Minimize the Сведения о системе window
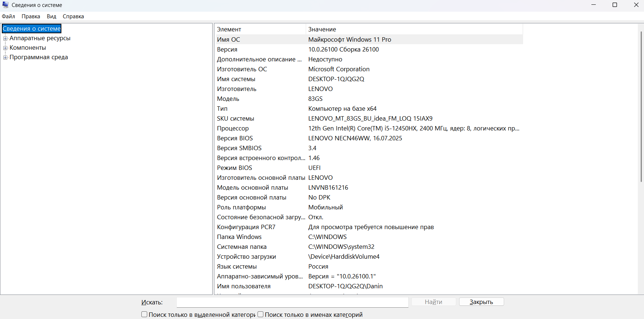 (594, 5)
